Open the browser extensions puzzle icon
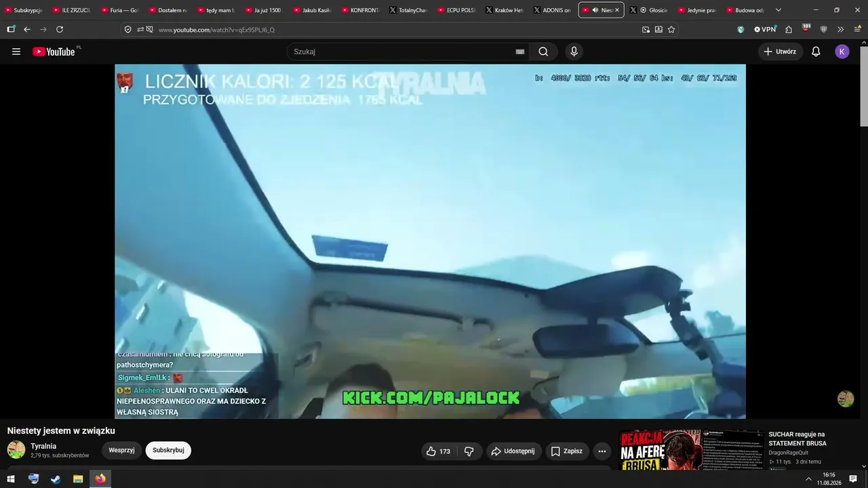The height and width of the screenshot is (488, 868). [x=789, y=29]
